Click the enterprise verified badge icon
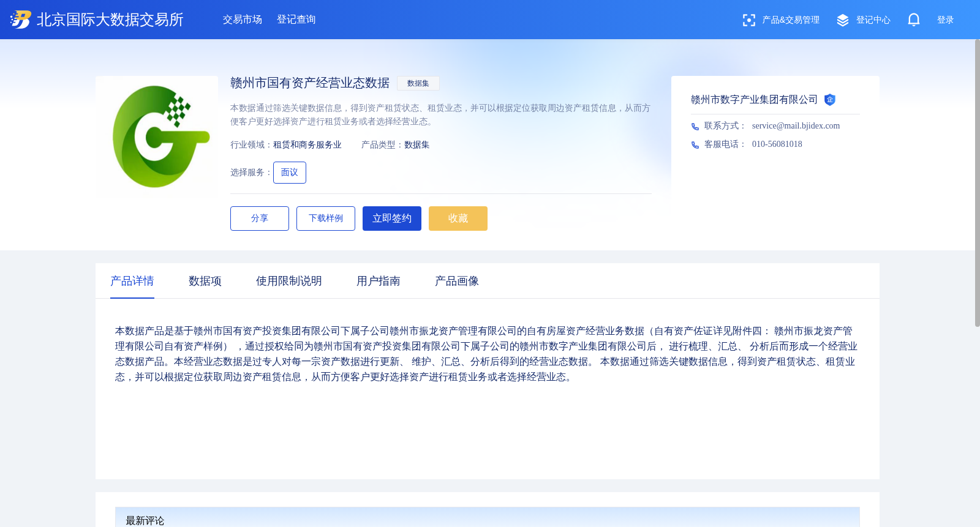The width and height of the screenshot is (980, 527). pyautogui.click(x=830, y=100)
